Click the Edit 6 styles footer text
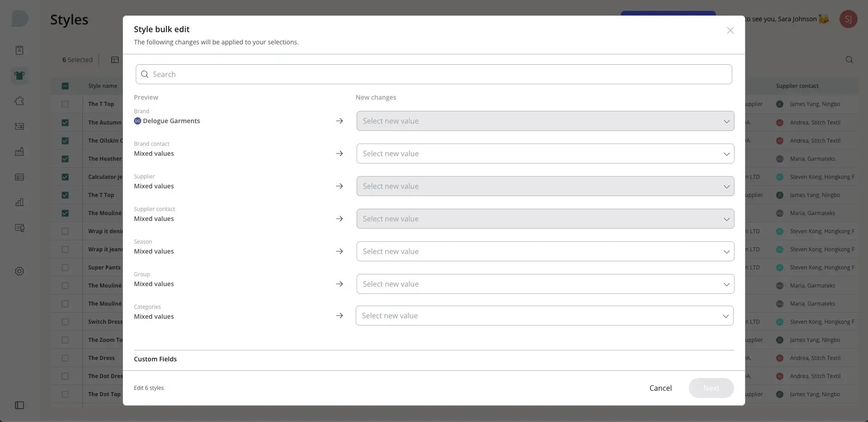Screen dimensions: 868x422 click(149, 388)
